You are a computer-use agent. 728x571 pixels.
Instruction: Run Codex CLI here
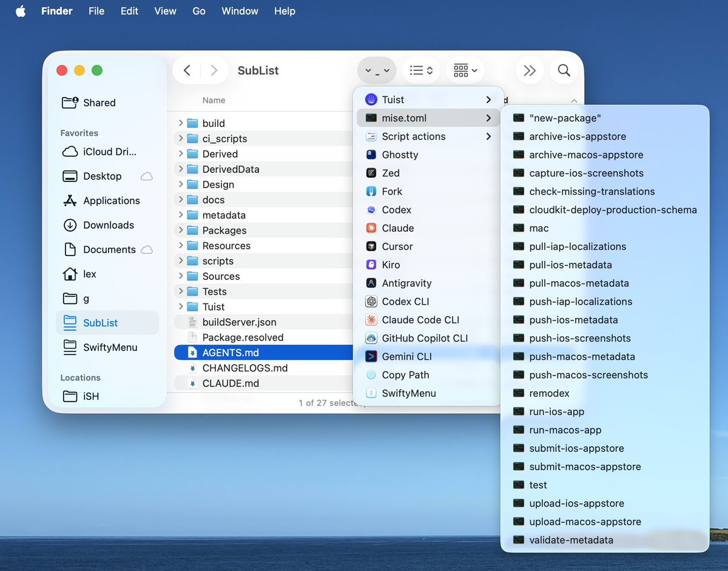coord(428,302)
